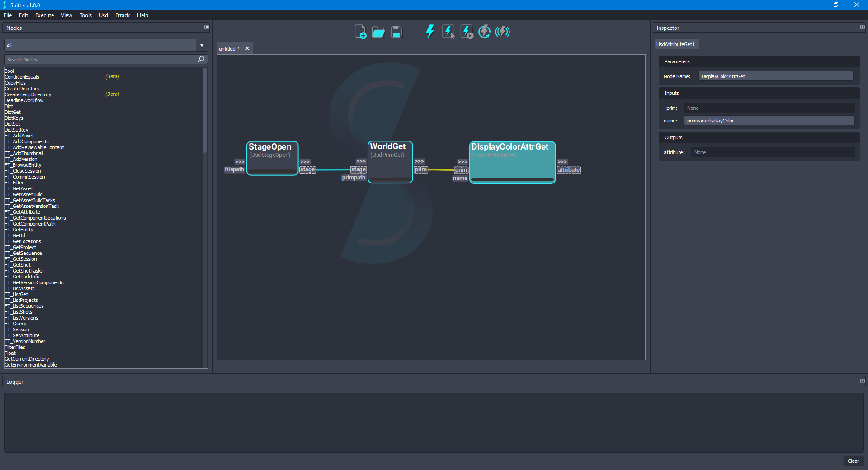Save the current graph
The width and height of the screenshot is (868, 470).
point(396,32)
